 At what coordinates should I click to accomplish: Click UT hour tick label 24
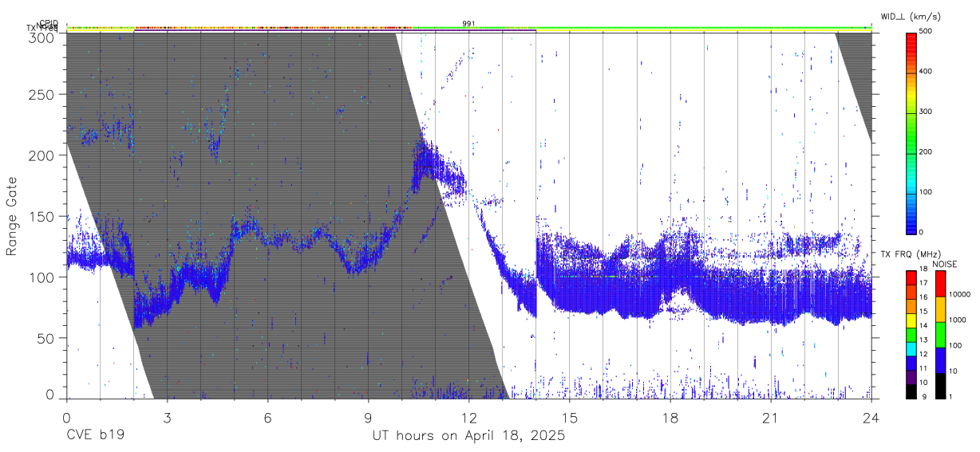(871, 418)
